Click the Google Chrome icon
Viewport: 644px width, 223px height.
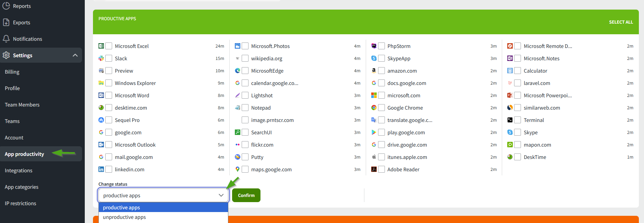(374, 108)
